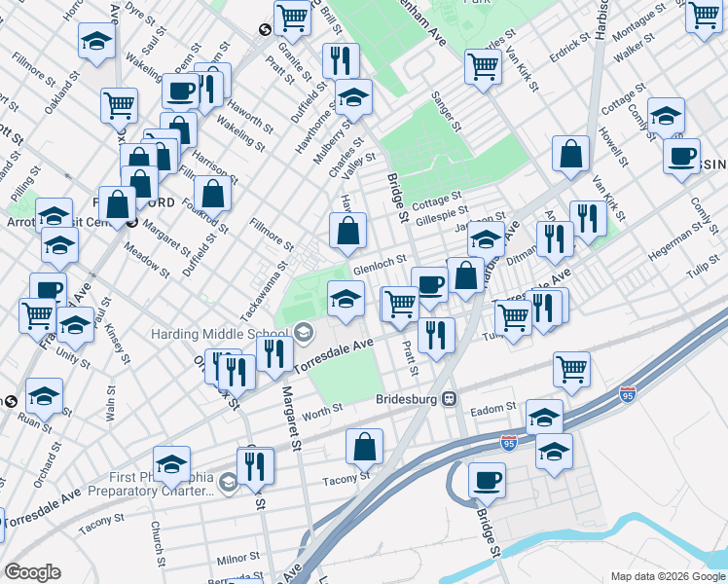The height and width of the screenshot is (584, 728).
Task: Click the restaurant marker above Pratt St
Action: 436,339
